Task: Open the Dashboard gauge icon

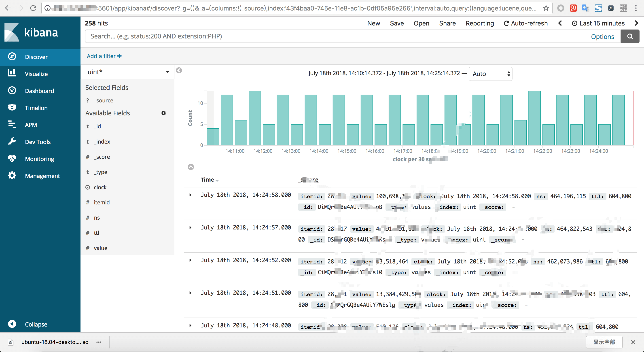Action: [x=12, y=91]
